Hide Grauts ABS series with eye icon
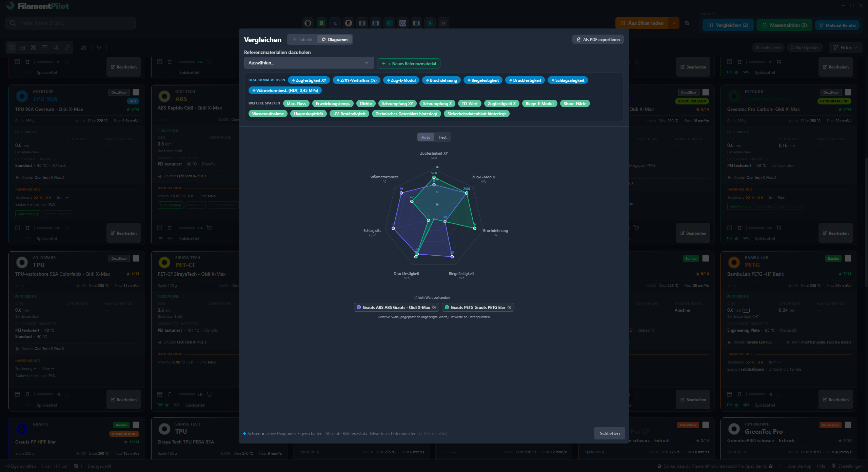This screenshot has width=868, height=472. pyautogui.click(x=434, y=308)
